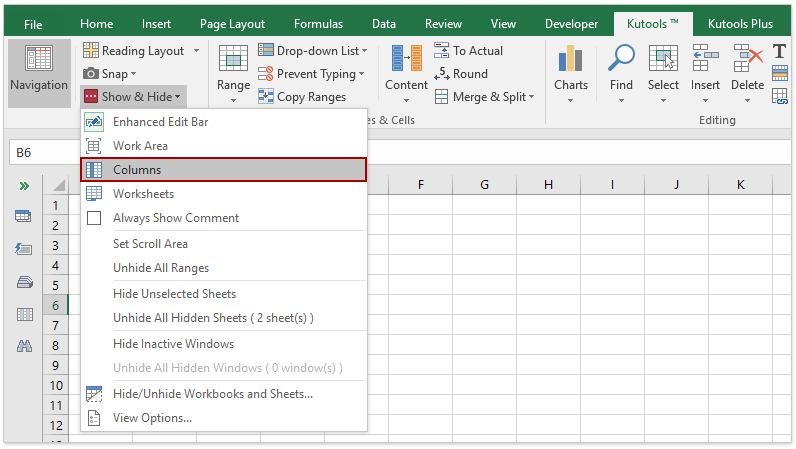796x449 pixels.
Task: Expand the Reading Layout dropdown
Action: tap(196, 51)
